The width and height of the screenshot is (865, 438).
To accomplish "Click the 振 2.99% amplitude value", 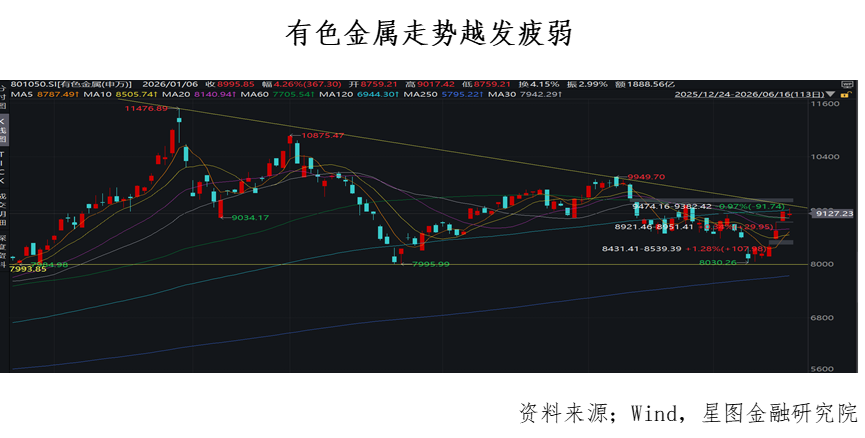I will pos(588,84).
